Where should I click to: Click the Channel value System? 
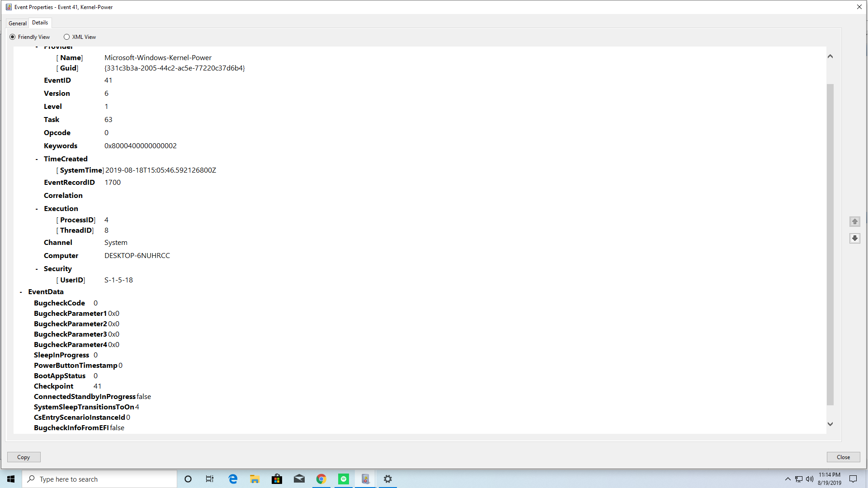[x=116, y=243]
